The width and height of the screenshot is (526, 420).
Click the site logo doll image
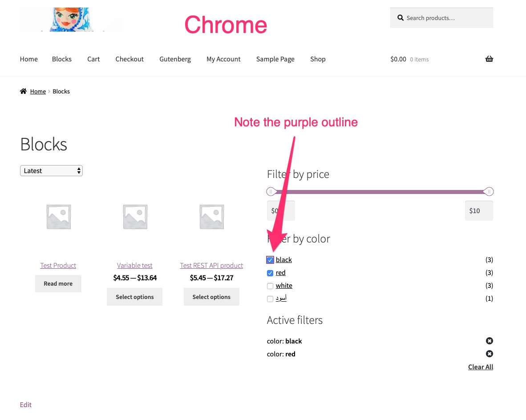click(x=71, y=20)
